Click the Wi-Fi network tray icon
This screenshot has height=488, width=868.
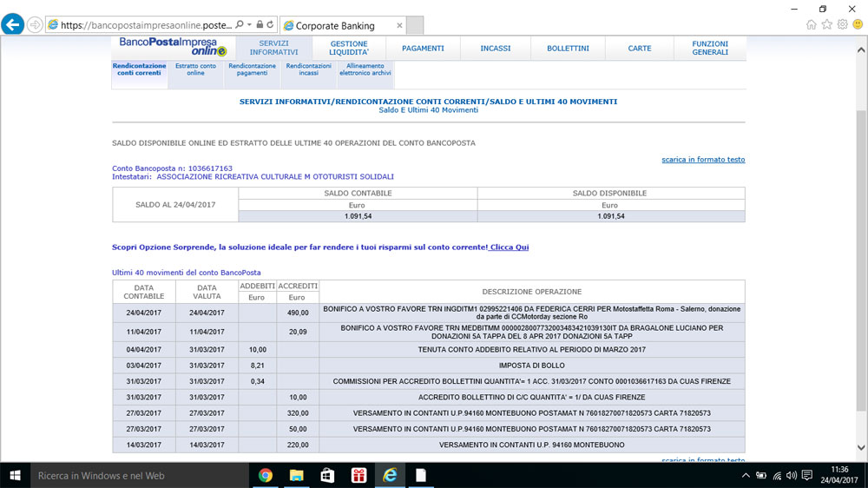777,475
